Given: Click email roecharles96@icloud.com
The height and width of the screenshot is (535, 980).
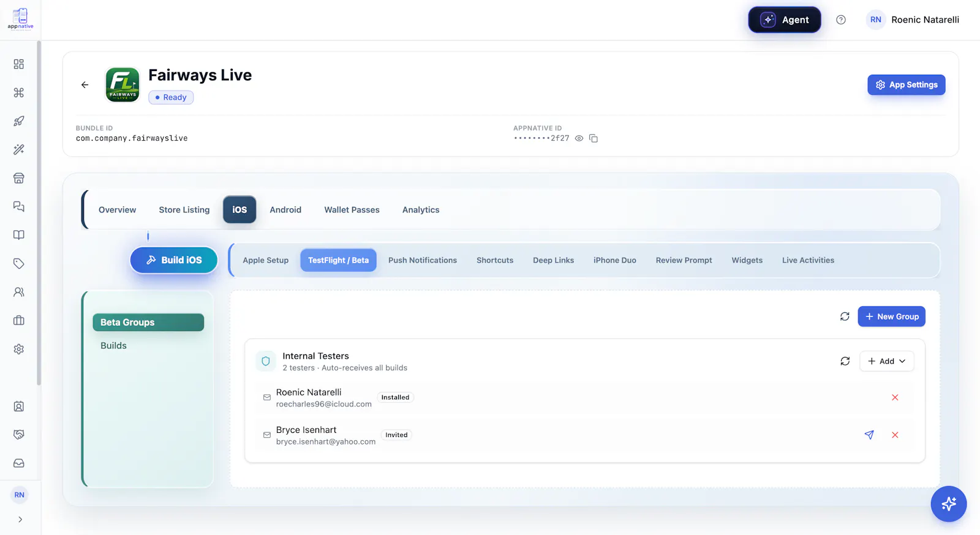Looking at the screenshot, I should (324, 404).
